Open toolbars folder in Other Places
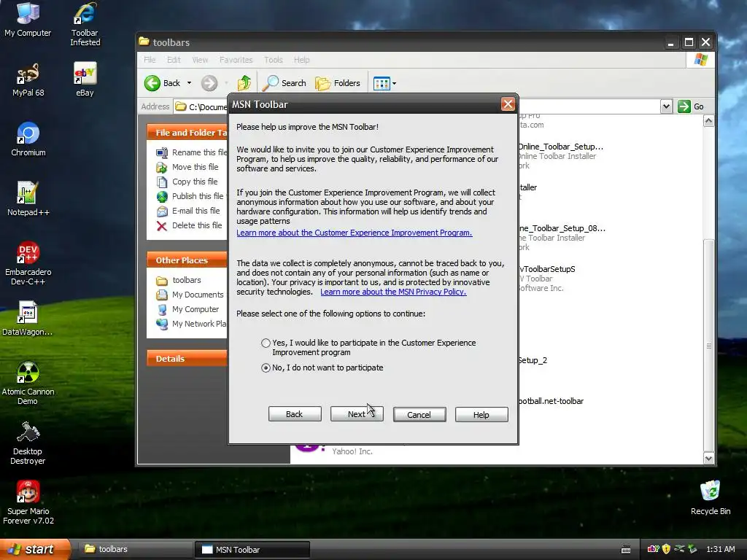747x560 pixels. [179, 280]
